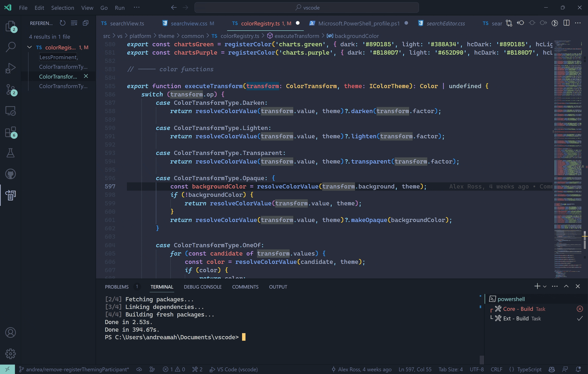Go forward in navigation history
Screen dimensions: 588x374
coord(185,8)
